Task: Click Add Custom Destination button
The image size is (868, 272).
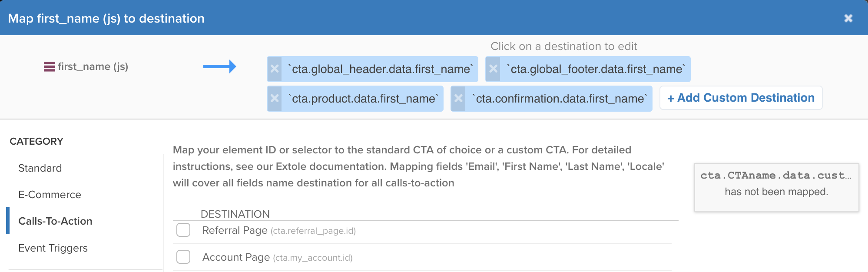Action: pos(741,98)
